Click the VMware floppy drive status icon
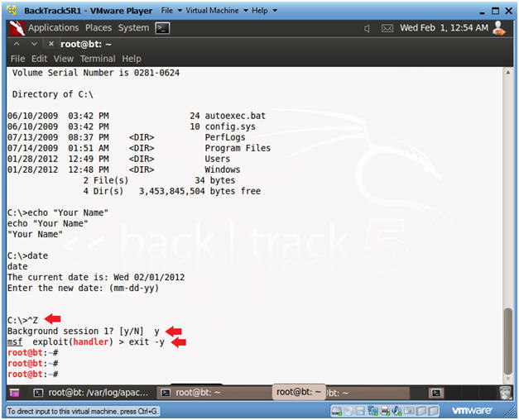Screen dimensions: 519x420 coord(360,411)
